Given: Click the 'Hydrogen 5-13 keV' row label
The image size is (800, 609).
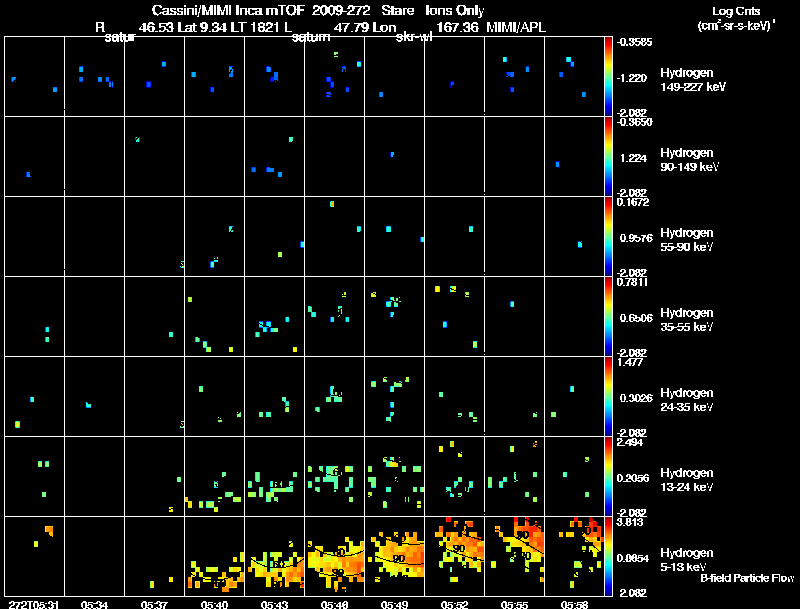Looking at the screenshot, I should pyautogui.click(x=687, y=560).
